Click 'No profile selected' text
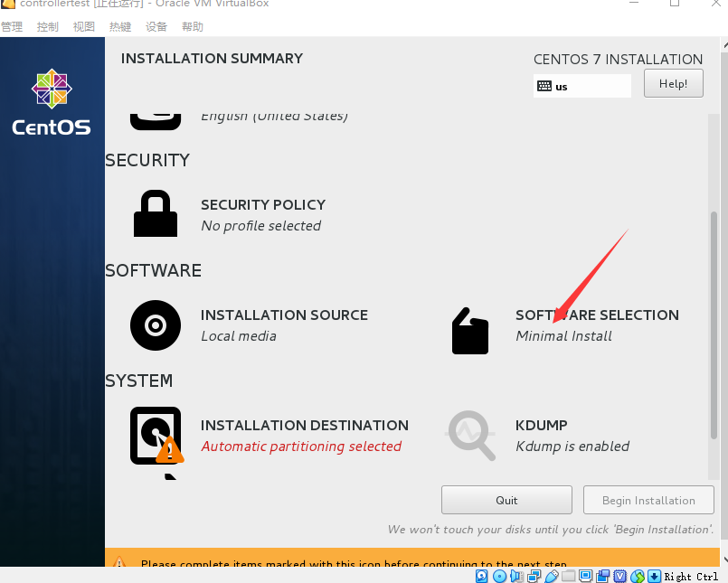 pyautogui.click(x=261, y=226)
